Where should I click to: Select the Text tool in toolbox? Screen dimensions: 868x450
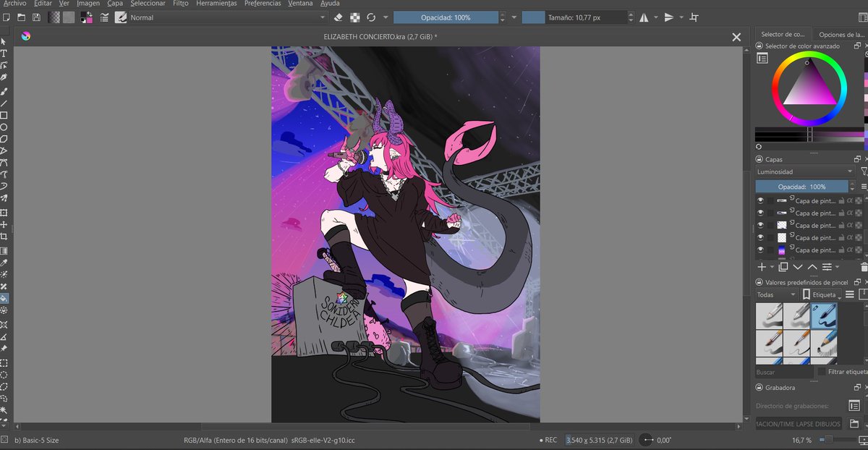coord(4,54)
